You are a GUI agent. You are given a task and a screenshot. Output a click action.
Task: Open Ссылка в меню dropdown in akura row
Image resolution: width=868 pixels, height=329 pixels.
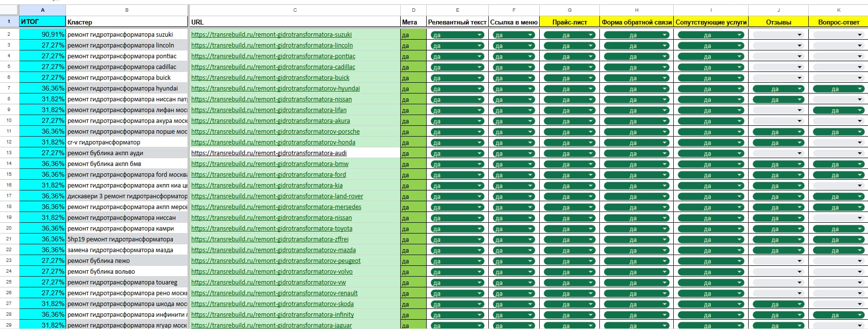click(x=514, y=121)
